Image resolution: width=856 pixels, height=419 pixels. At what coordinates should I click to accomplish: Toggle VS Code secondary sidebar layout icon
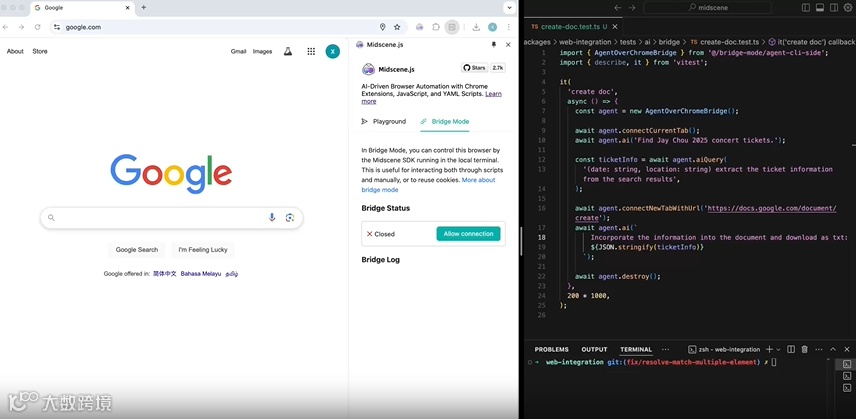point(834,8)
